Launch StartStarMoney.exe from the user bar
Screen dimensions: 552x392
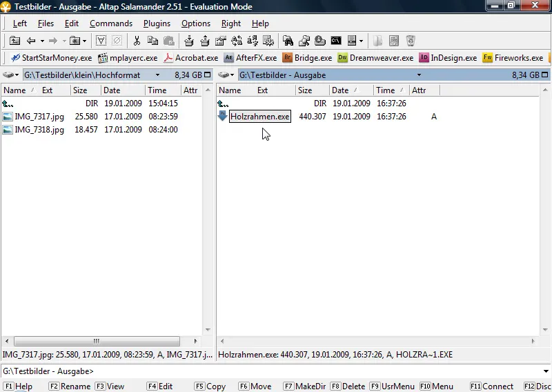point(51,58)
